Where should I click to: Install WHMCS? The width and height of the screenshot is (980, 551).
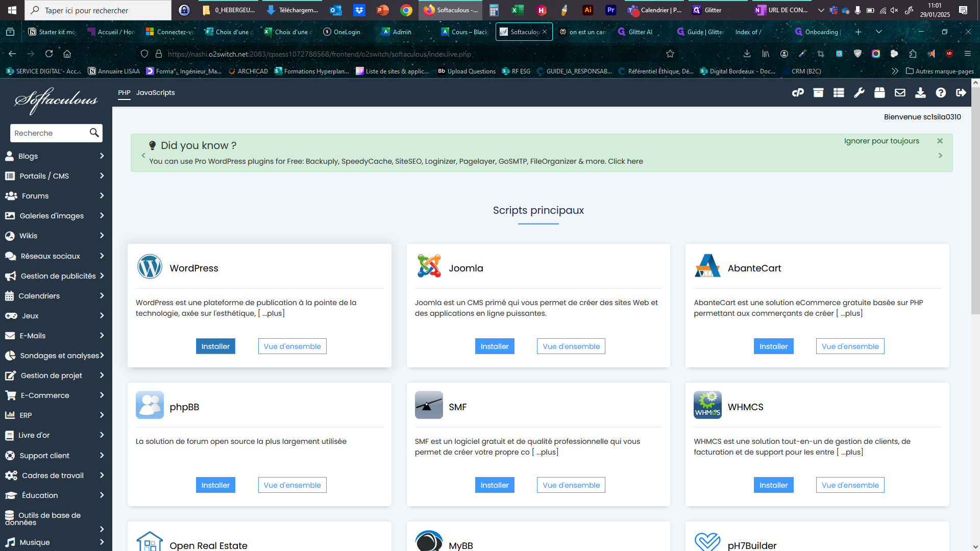click(774, 485)
